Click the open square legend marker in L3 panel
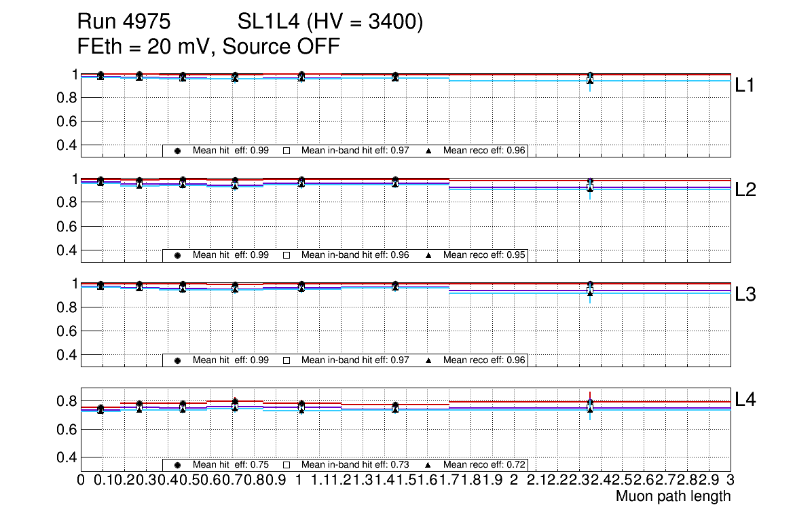Image resolution: width=812 pixels, height=524 pixels. [x=286, y=360]
